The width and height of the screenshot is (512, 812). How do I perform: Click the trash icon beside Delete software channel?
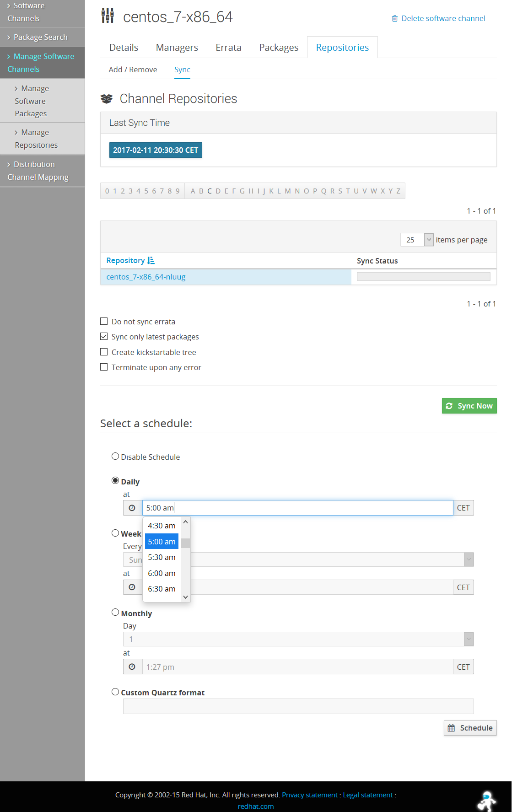[394, 18]
